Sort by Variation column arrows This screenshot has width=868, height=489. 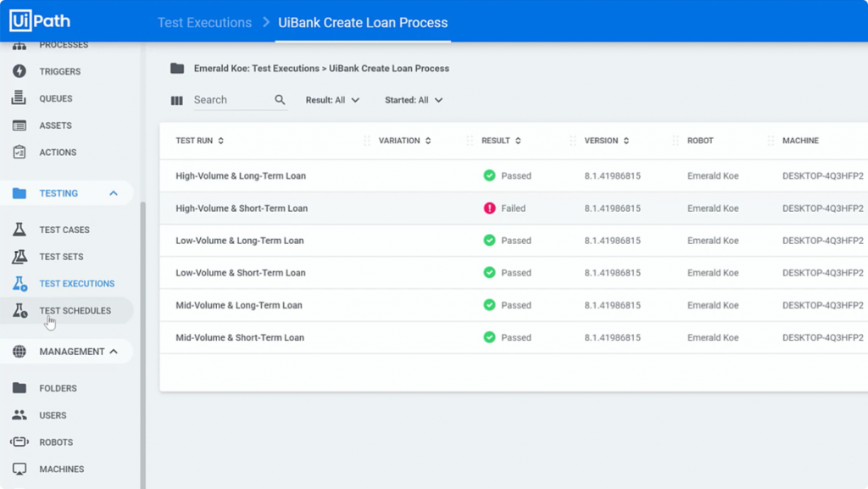[x=428, y=141]
